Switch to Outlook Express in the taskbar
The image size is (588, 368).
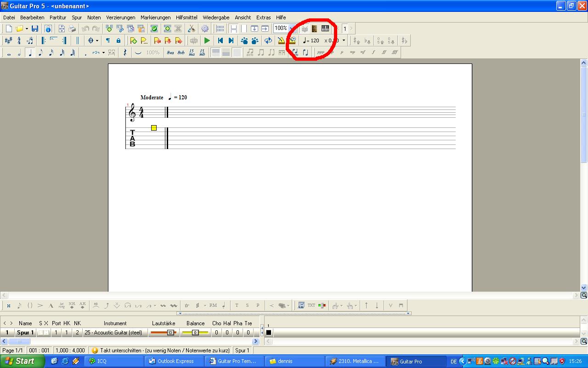coord(175,361)
